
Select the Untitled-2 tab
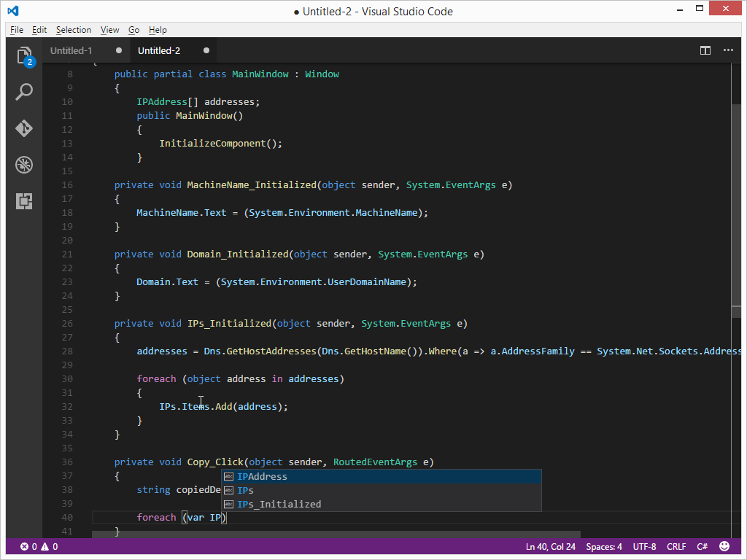pos(159,50)
